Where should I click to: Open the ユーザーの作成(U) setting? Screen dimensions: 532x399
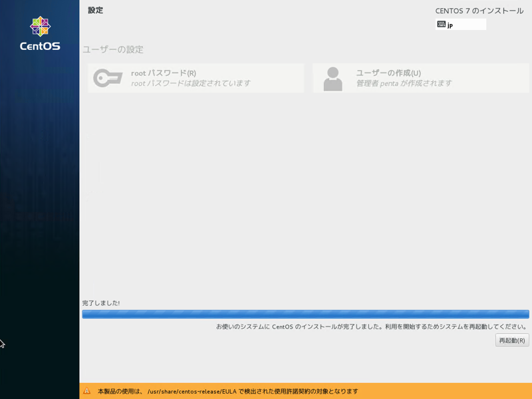(421, 78)
